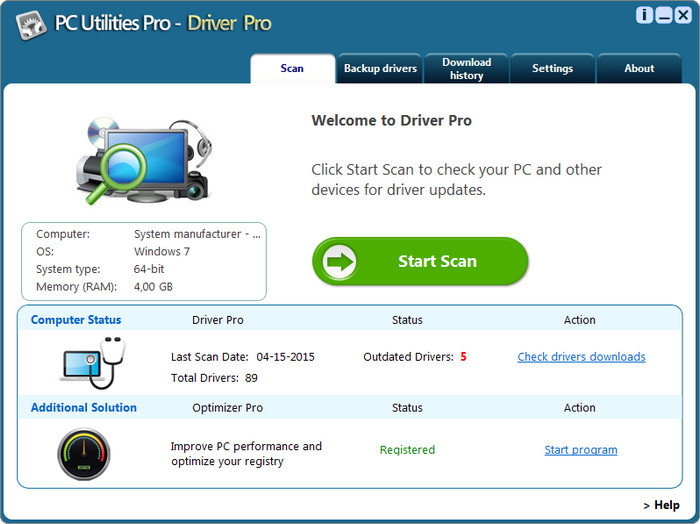The height and width of the screenshot is (524, 700).
Task: Click the Total Drivers: 89 text
Action: click(214, 378)
